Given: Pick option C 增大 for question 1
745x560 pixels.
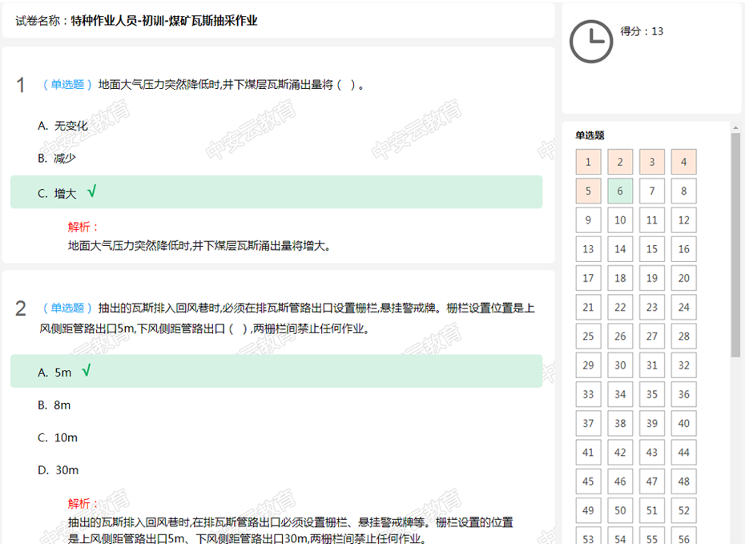Looking at the screenshot, I should (276, 192).
